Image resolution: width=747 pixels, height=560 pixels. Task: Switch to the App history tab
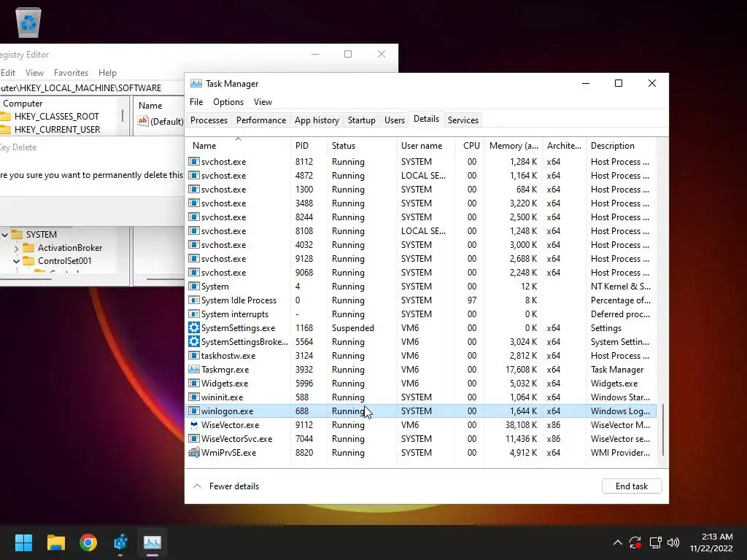point(317,120)
